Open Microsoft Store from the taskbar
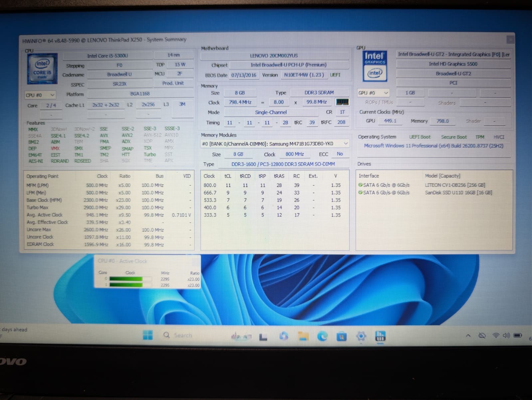Viewport: 532px width, 400px height. [x=341, y=337]
